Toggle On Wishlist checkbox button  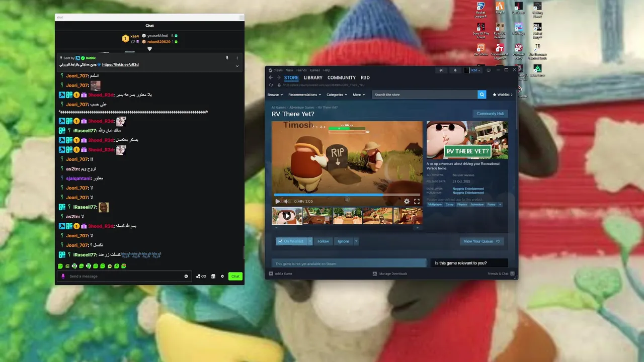click(x=291, y=241)
